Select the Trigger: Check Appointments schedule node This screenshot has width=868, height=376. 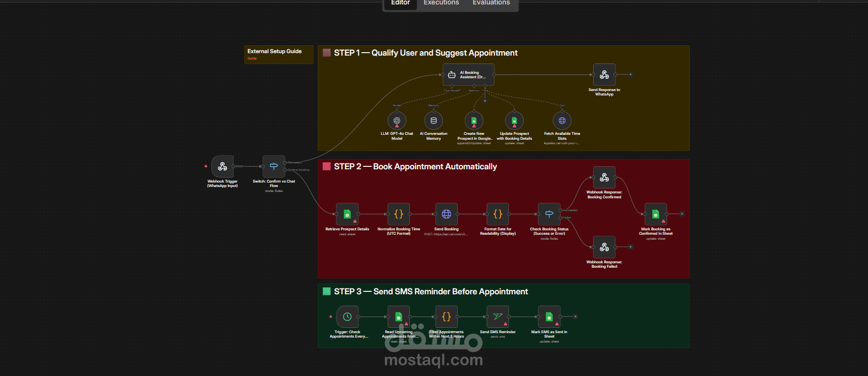[347, 317]
